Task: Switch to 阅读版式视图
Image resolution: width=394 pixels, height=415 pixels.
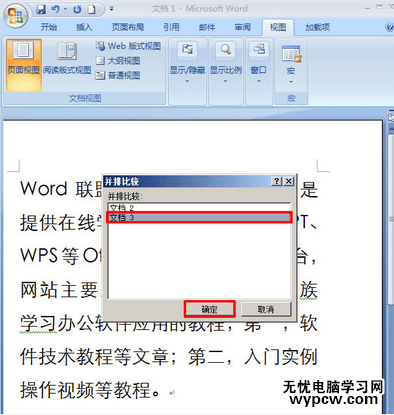Action: tap(67, 58)
